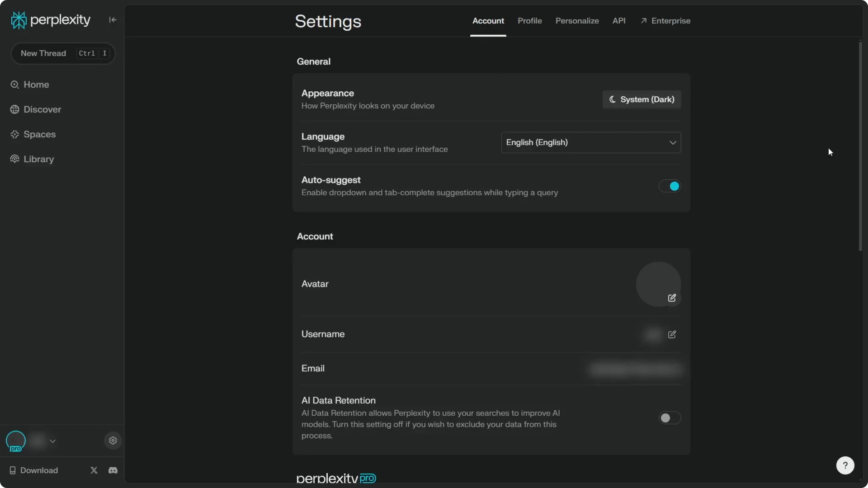Click the Perplexity logo in the sidebar

point(51,20)
